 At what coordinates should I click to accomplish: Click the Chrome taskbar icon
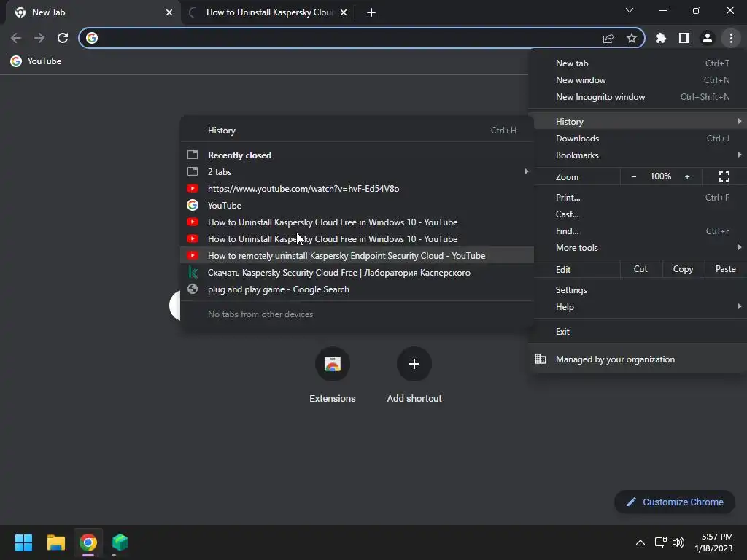[88, 542]
